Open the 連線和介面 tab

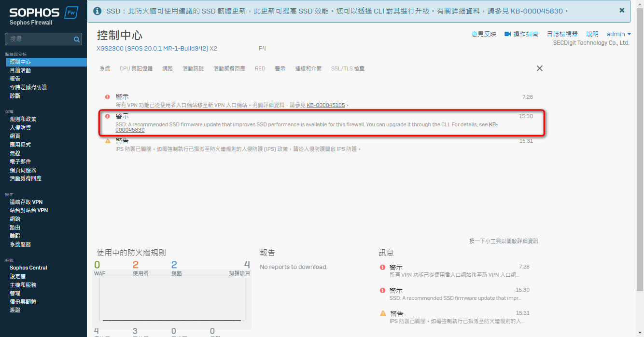pos(308,68)
